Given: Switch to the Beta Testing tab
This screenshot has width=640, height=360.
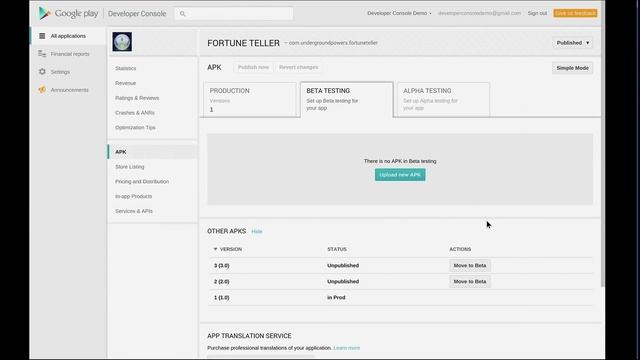Looking at the screenshot, I should 347,100.
